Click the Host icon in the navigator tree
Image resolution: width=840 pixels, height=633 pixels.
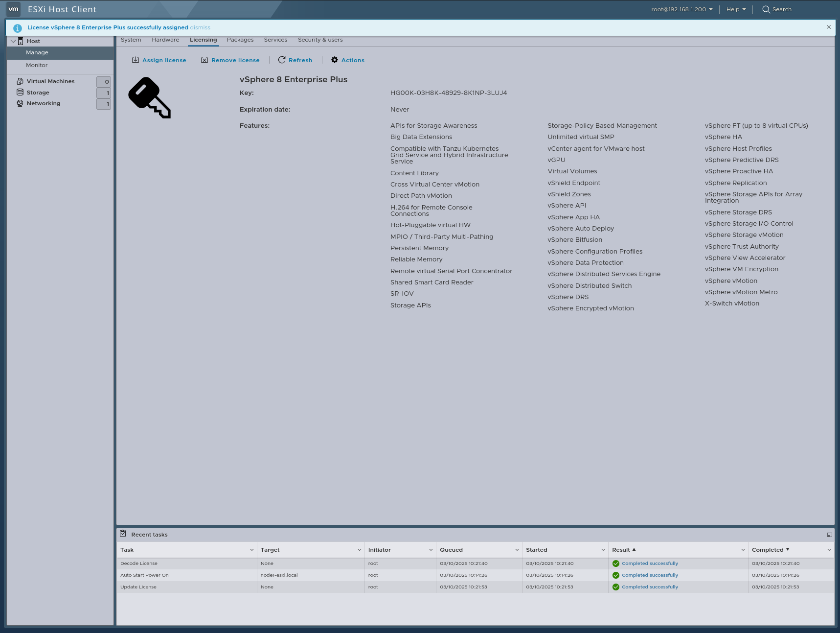click(20, 41)
